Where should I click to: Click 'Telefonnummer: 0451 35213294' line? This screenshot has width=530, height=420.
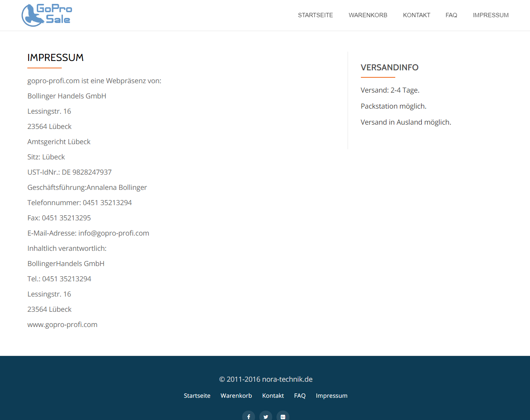(80, 203)
